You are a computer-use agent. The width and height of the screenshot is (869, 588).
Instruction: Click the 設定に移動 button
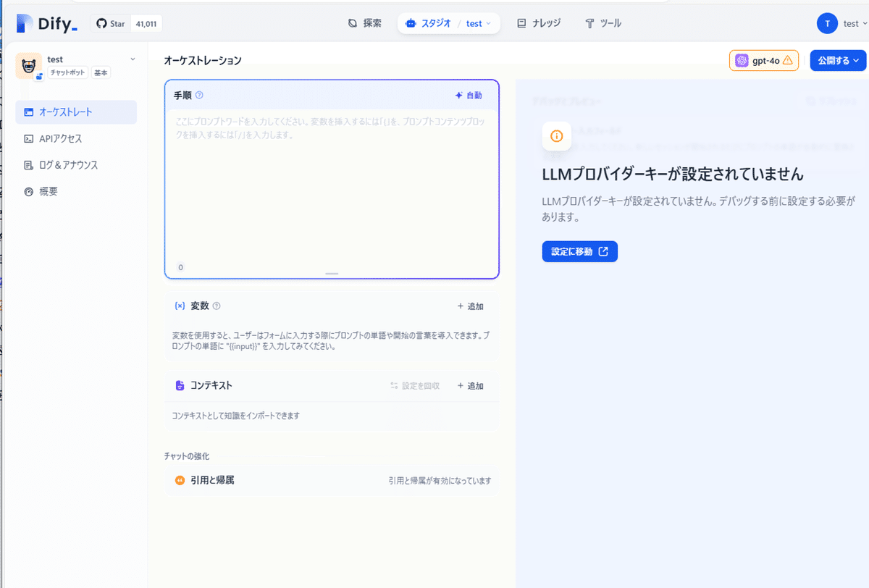click(x=579, y=251)
